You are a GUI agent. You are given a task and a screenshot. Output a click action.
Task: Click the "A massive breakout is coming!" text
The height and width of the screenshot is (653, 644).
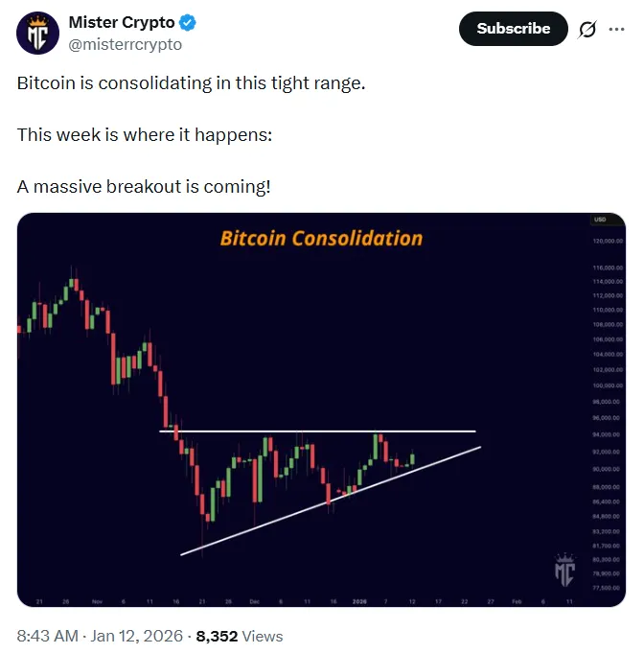(x=144, y=186)
